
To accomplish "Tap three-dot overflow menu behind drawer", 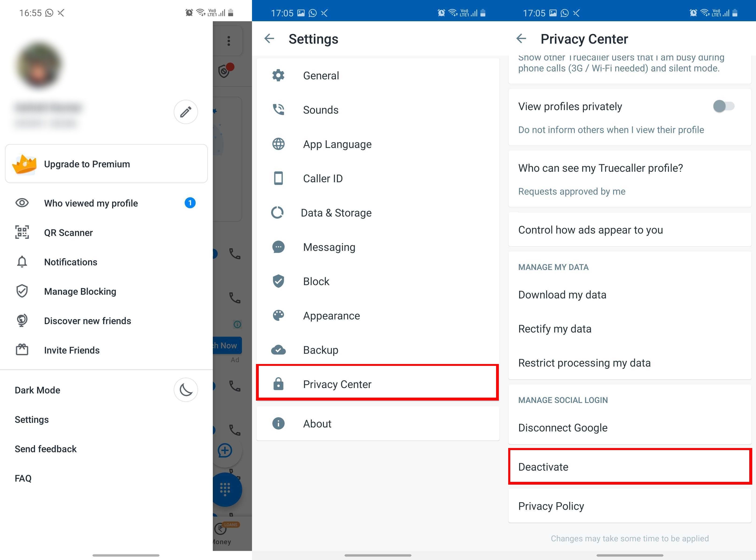I will click(229, 41).
